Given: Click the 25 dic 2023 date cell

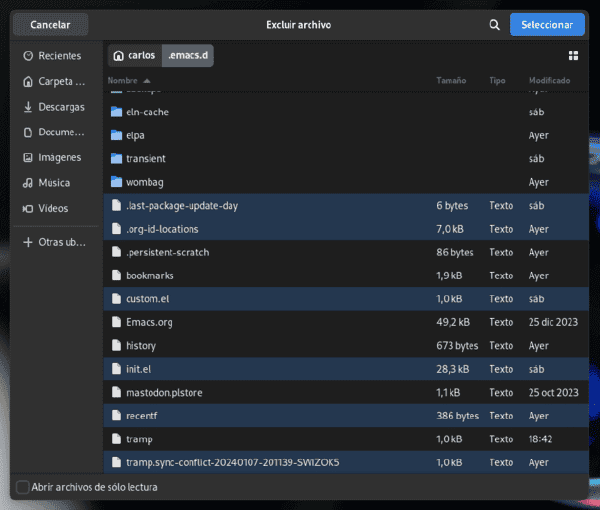Looking at the screenshot, I should coord(553,322).
